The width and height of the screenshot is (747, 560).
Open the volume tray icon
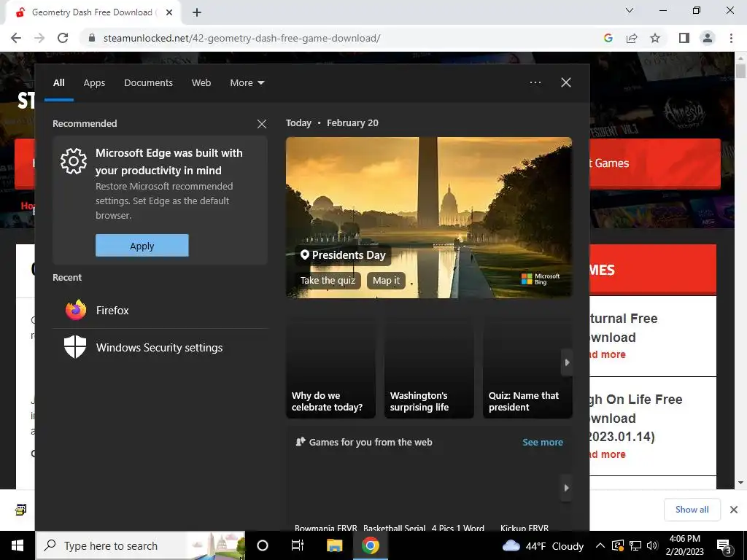point(652,545)
